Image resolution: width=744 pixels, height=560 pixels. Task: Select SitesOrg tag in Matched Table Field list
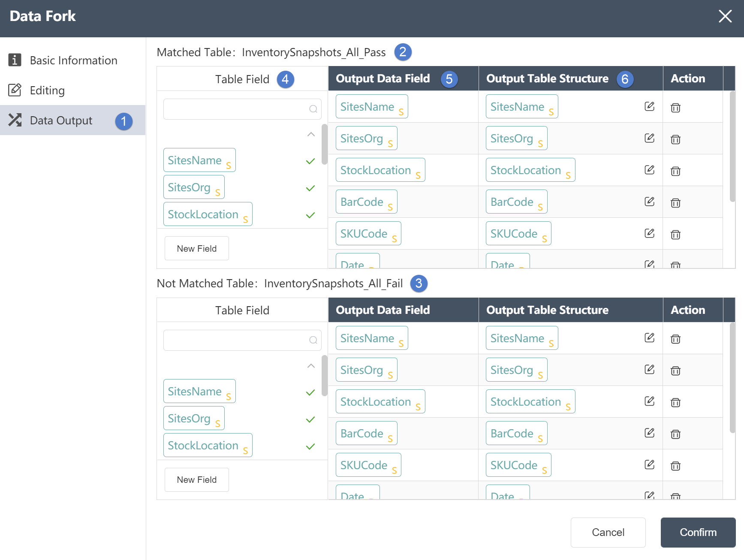click(x=194, y=187)
